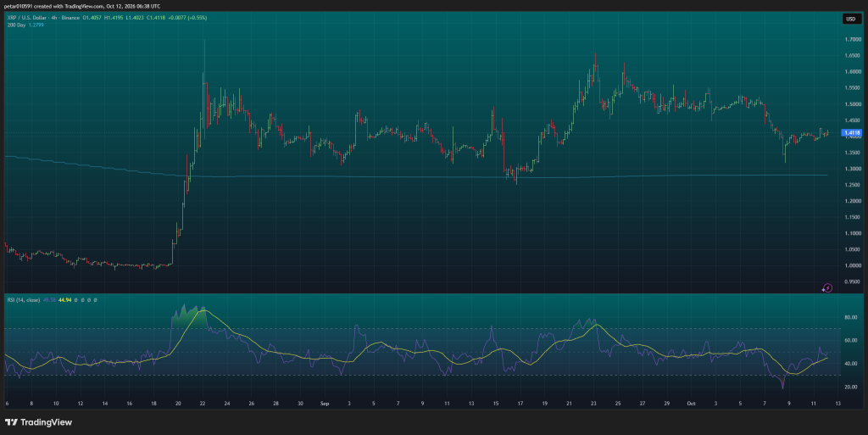868x435 pixels.
Task: Click the 1.0500 price axis label
Action: pos(853,249)
